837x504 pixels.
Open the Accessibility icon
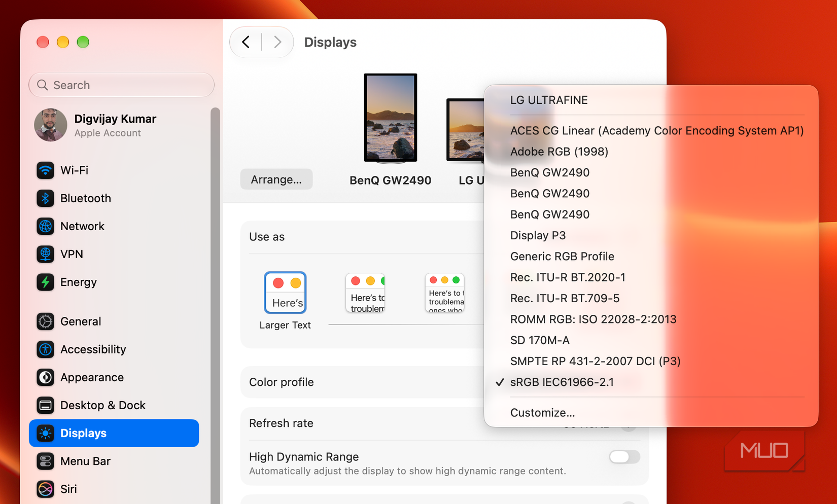[x=45, y=349]
